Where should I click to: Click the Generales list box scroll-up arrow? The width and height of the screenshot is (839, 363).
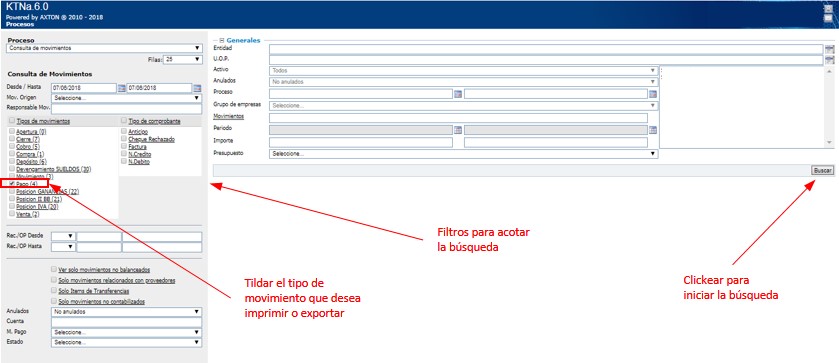pyautogui.click(x=829, y=70)
